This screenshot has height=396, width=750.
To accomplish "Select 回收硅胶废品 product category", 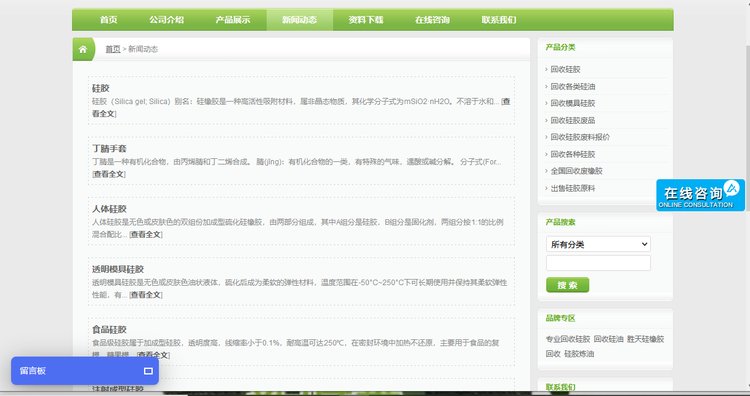I will click(573, 121).
